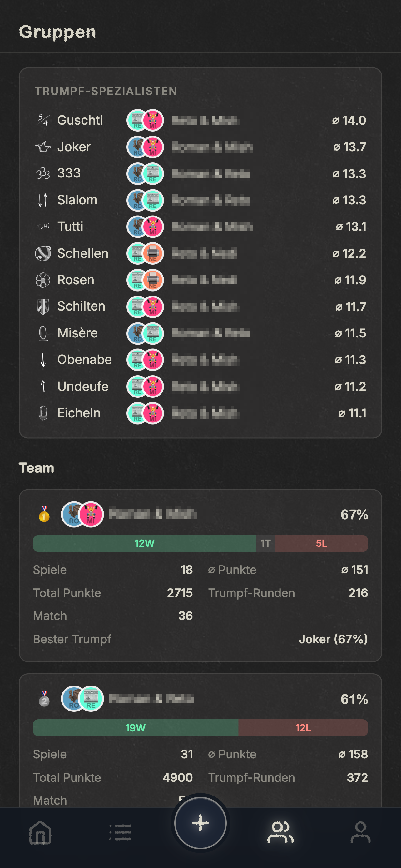Tap the avatar pair of the first team
This screenshot has width=401, height=868.
coord(82,514)
